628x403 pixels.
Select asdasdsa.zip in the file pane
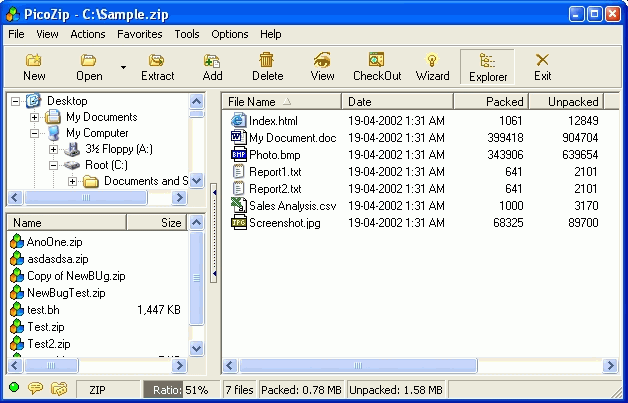coord(58,259)
